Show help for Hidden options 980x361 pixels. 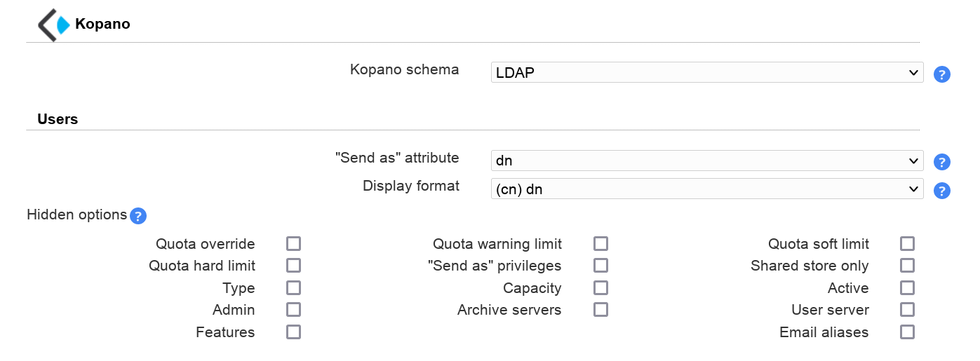point(138,216)
